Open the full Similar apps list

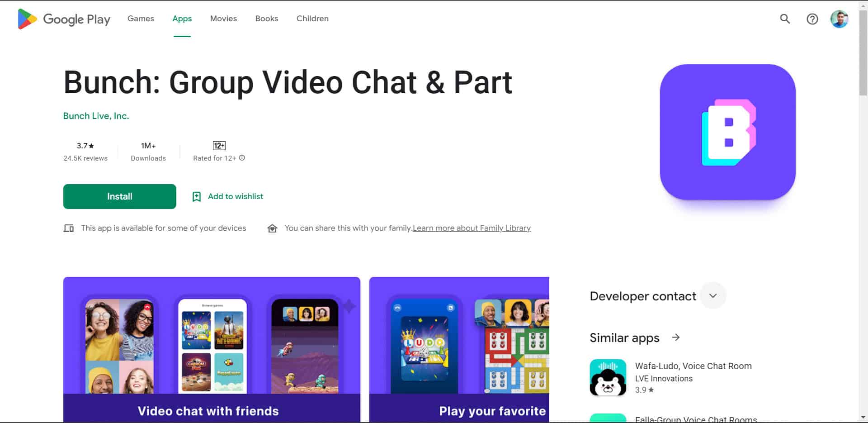(675, 337)
